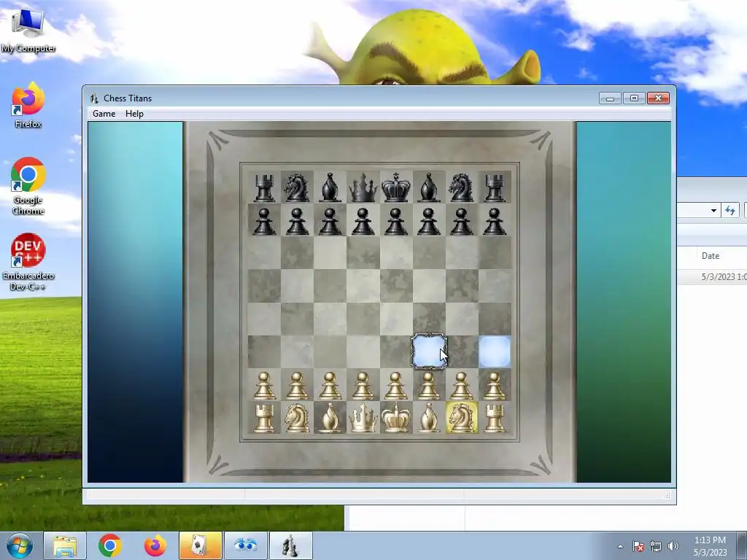747x560 pixels.
Task: Minimize the Chess Titans window
Action: coord(610,98)
